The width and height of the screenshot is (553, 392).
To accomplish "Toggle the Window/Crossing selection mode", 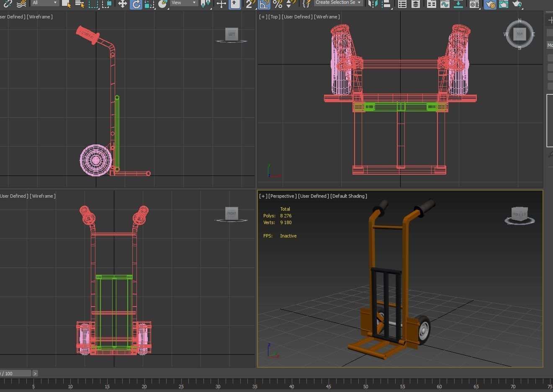I will pyautogui.click(x=107, y=4).
